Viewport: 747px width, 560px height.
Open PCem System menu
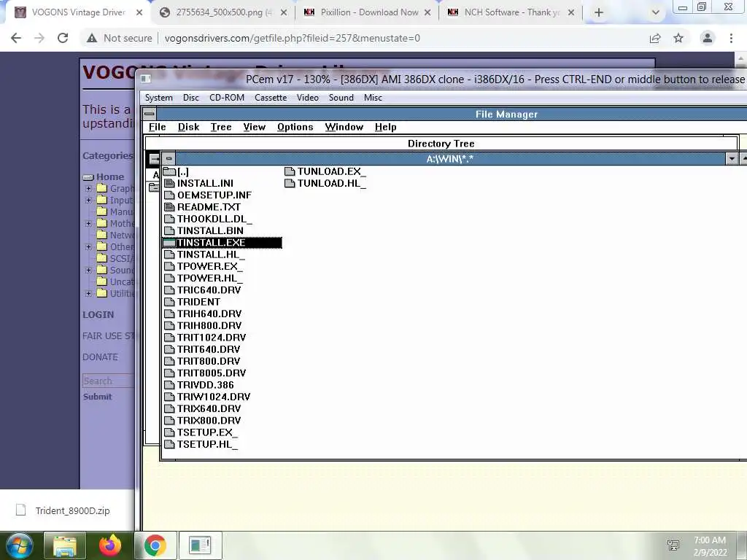(x=158, y=98)
